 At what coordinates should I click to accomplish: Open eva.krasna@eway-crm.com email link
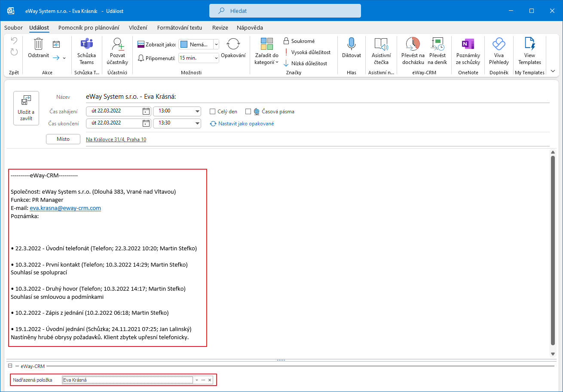[x=65, y=208]
